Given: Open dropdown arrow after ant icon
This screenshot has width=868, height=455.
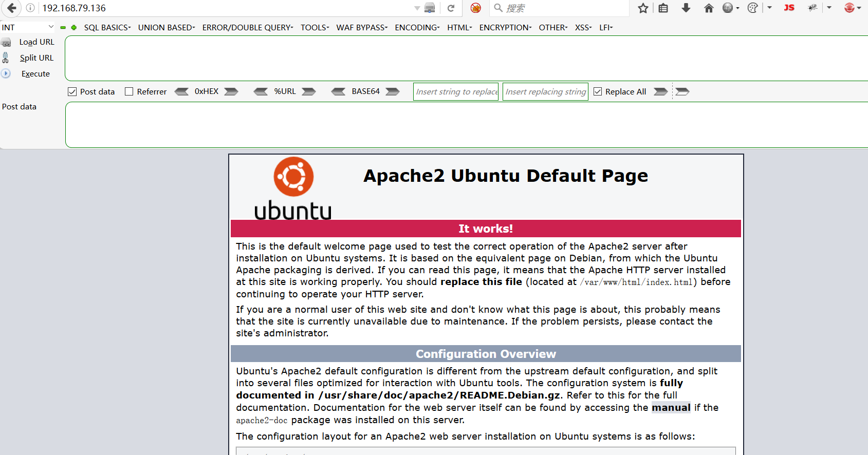Looking at the screenshot, I should (x=829, y=8).
